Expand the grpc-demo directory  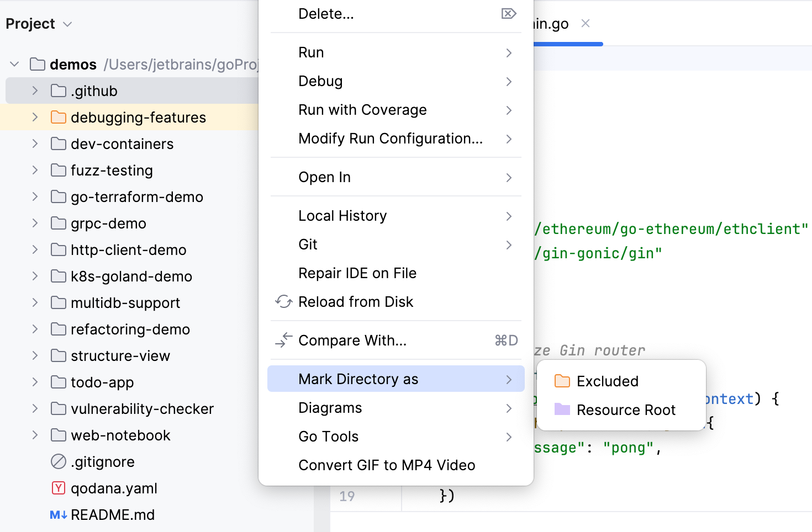[x=34, y=223]
